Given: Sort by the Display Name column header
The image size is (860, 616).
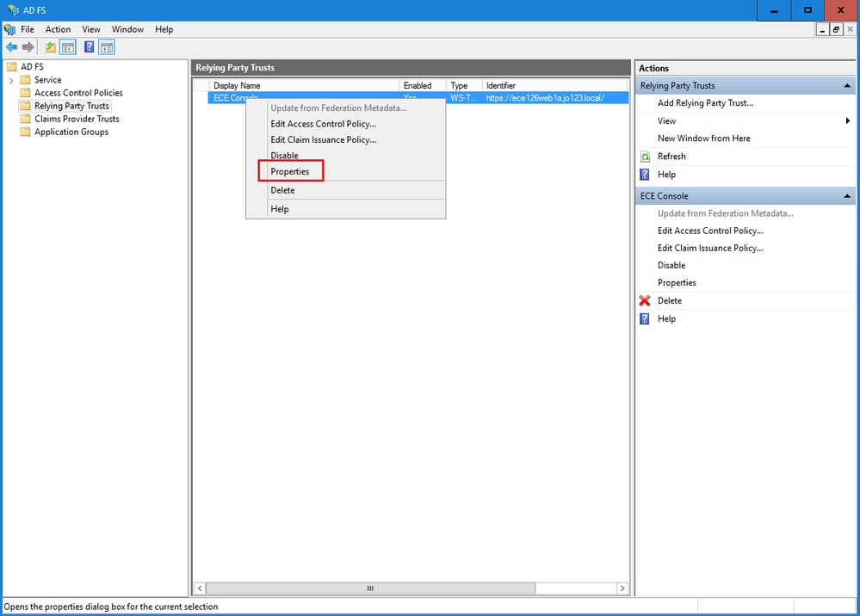Looking at the screenshot, I should [304, 85].
